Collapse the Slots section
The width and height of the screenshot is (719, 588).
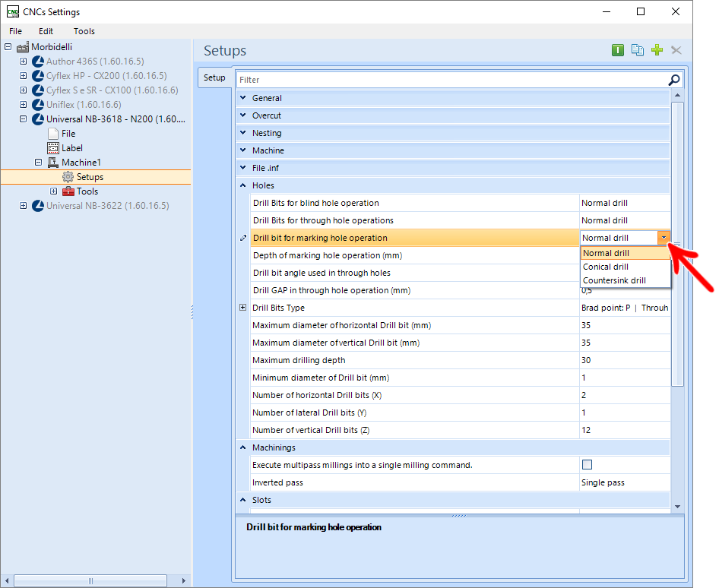click(243, 500)
